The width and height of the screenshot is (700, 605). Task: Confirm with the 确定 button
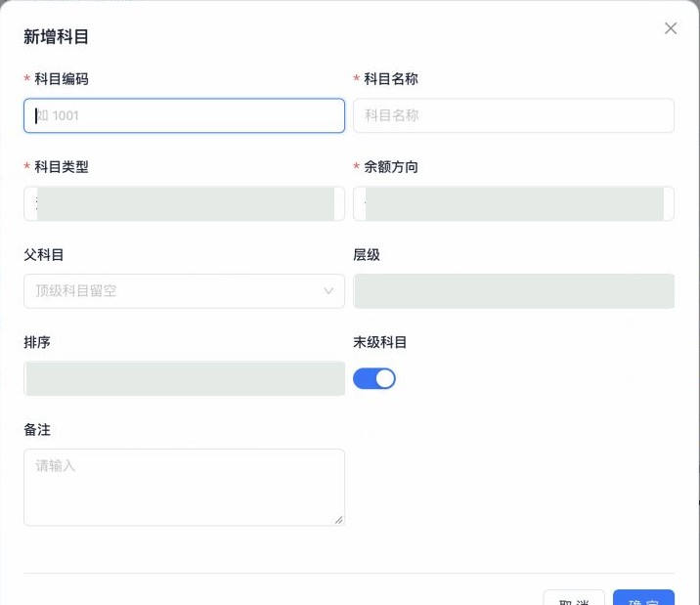click(643, 597)
